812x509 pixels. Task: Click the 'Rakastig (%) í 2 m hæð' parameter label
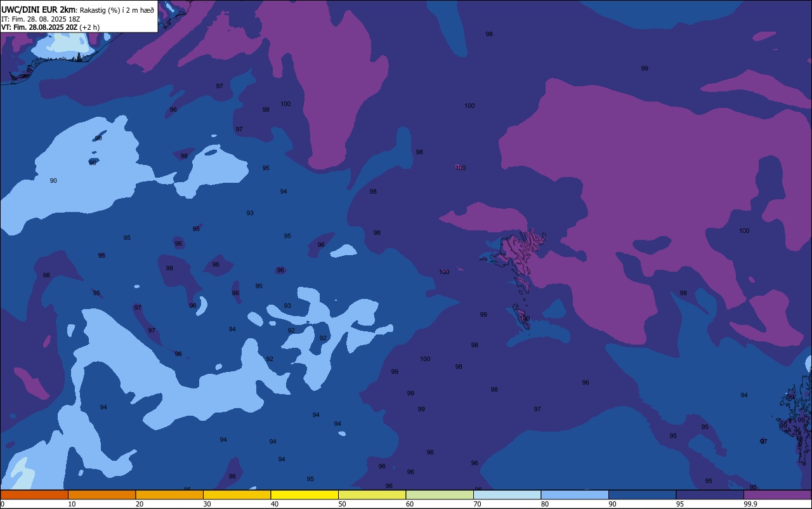click(117, 10)
